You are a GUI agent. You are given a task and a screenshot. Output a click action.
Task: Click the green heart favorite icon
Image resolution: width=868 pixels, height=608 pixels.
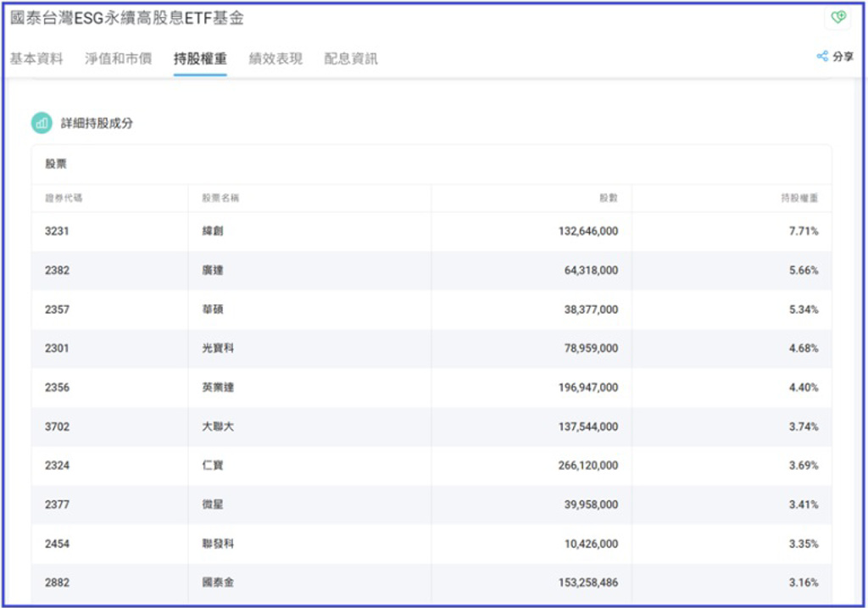(x=838, y=18)
